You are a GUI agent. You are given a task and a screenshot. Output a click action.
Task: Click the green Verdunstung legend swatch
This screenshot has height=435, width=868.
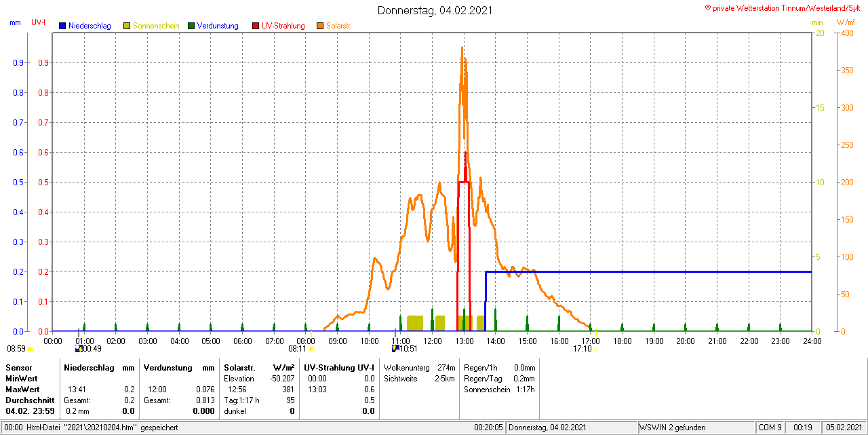tap(191, 26)
